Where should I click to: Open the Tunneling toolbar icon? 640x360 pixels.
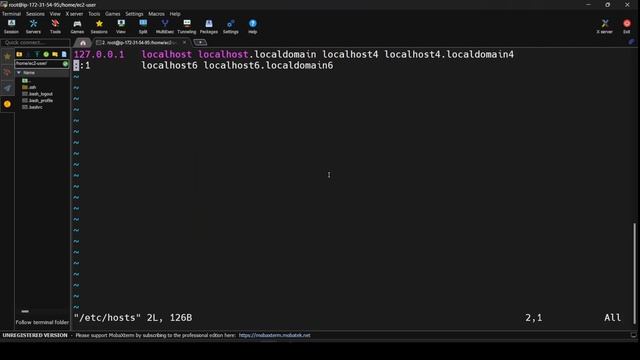[187, 27]
